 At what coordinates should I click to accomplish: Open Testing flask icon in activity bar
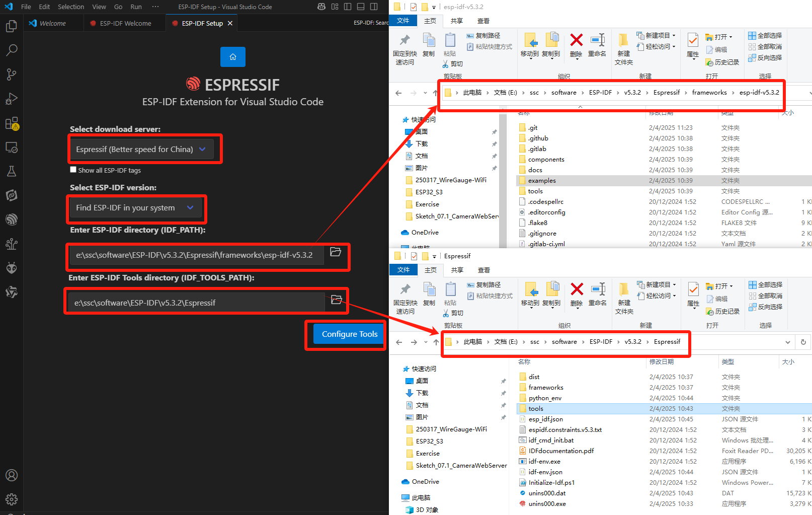click(12, 171)
